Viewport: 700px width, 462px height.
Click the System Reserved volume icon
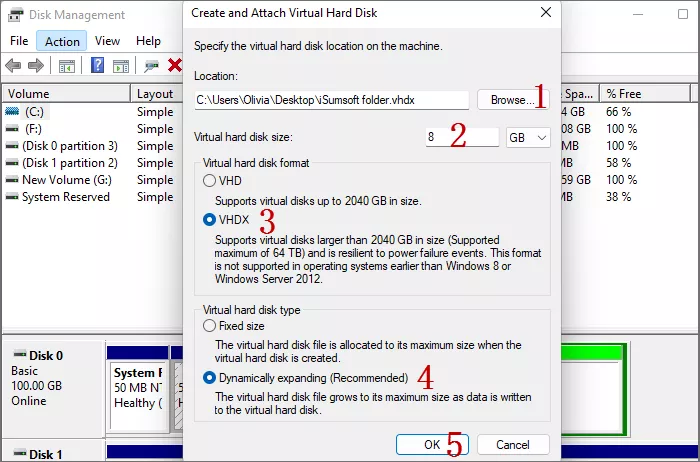click(x=12, y=197)
